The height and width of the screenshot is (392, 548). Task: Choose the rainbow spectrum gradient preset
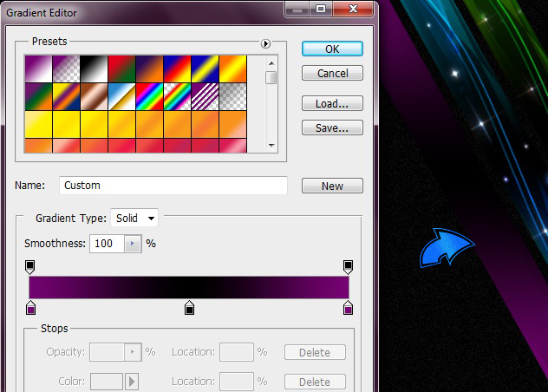coord(149,95)
